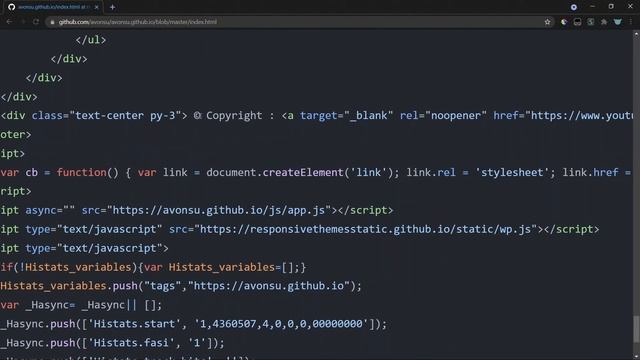640x360 pixels.
Task: Click 'if(!Histats_variables)' code text
Action: [x=69, y=267]
